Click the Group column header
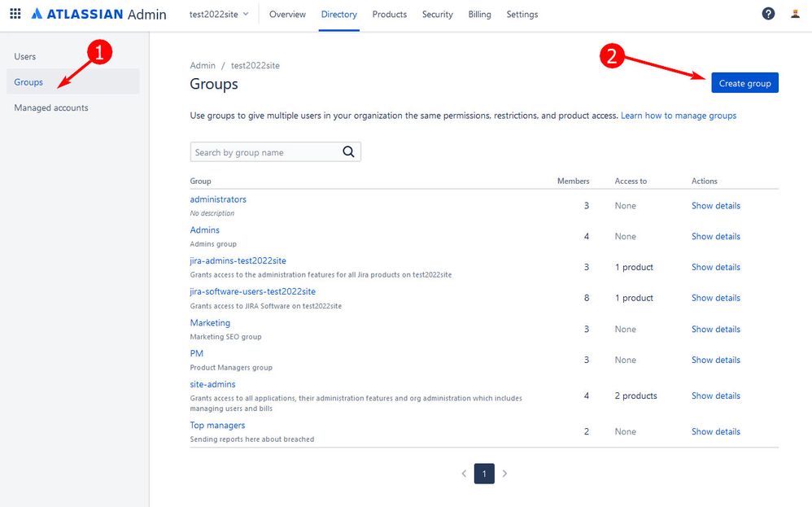812x507 pixels. [200, 181]
